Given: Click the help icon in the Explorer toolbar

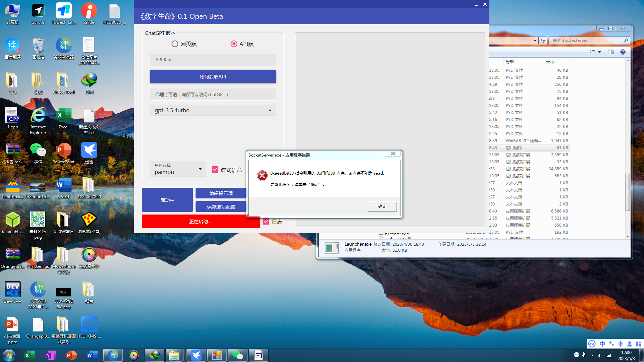Looking at the screenshot, I should [623, 52].
